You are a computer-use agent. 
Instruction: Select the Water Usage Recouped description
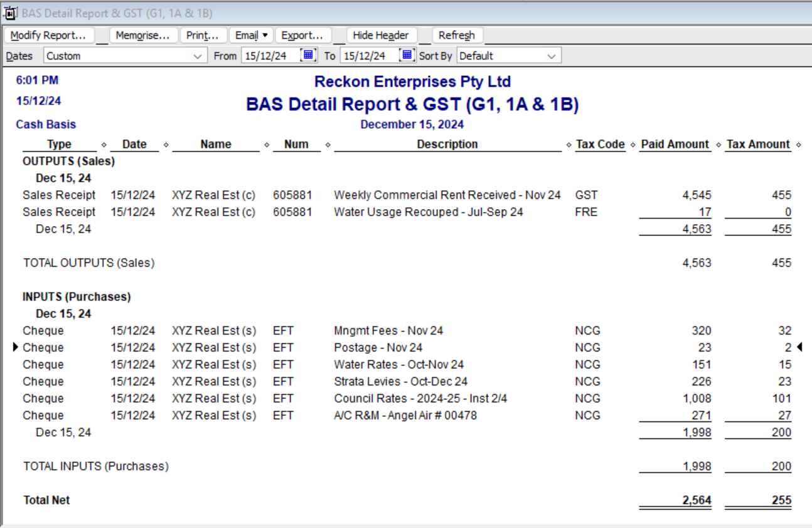[x=429, y=212]
